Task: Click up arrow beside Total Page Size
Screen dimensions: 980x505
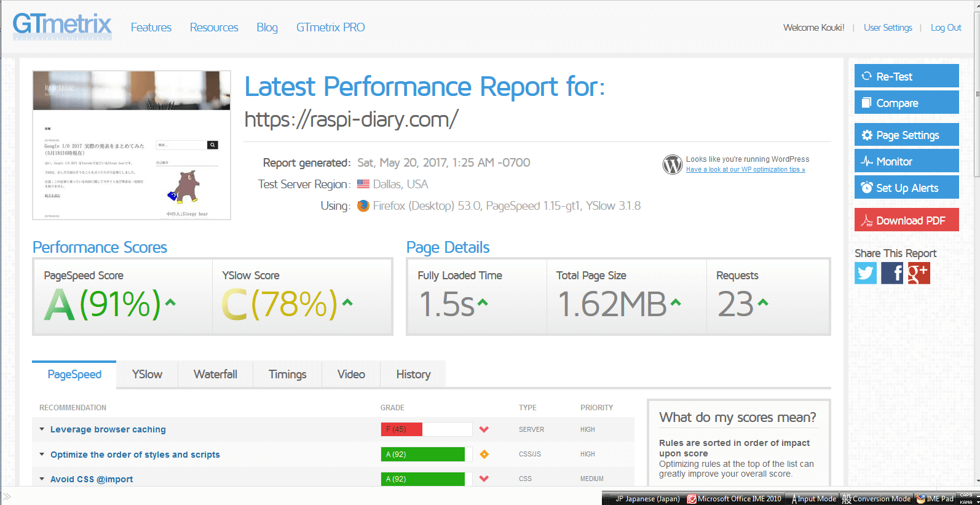Action: click(676, 302)
